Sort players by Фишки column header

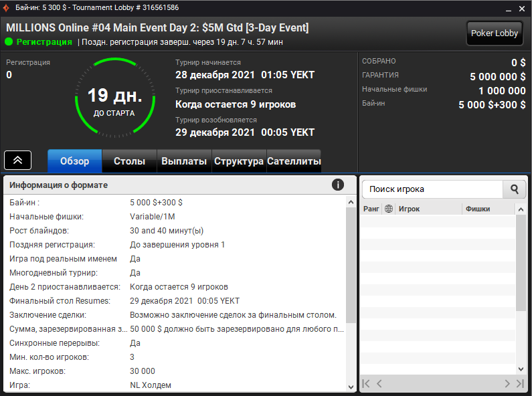pyautogui.click(x=487, y=209)
